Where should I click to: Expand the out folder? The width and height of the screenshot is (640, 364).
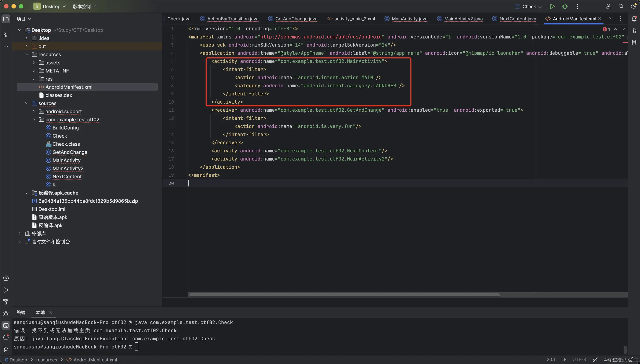pyautogui.click(x=26, y=46)
